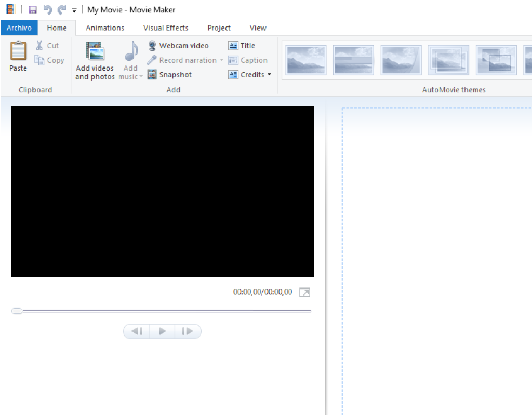This screenshot has width=532, height=415.
Task: Select the first AutoMovie theme thumbnail
Action: [305, 60]
